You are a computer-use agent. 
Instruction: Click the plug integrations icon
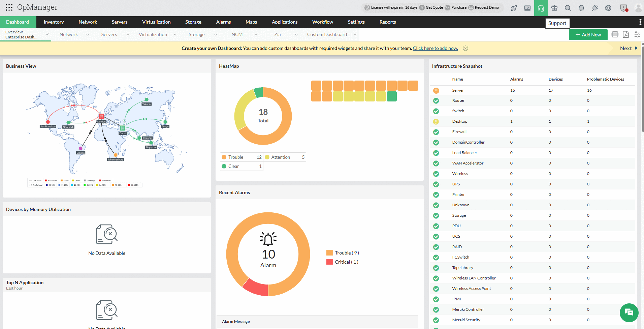coord(594,8)
